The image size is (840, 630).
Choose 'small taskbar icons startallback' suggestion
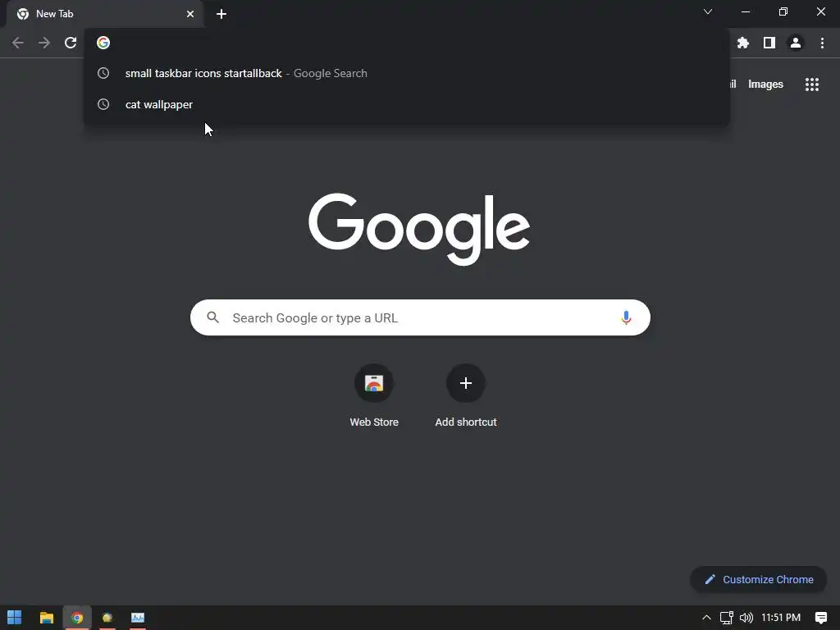407,73
